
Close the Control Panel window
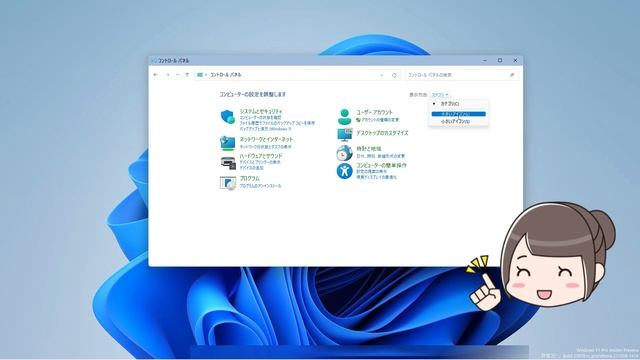[515, 60]
